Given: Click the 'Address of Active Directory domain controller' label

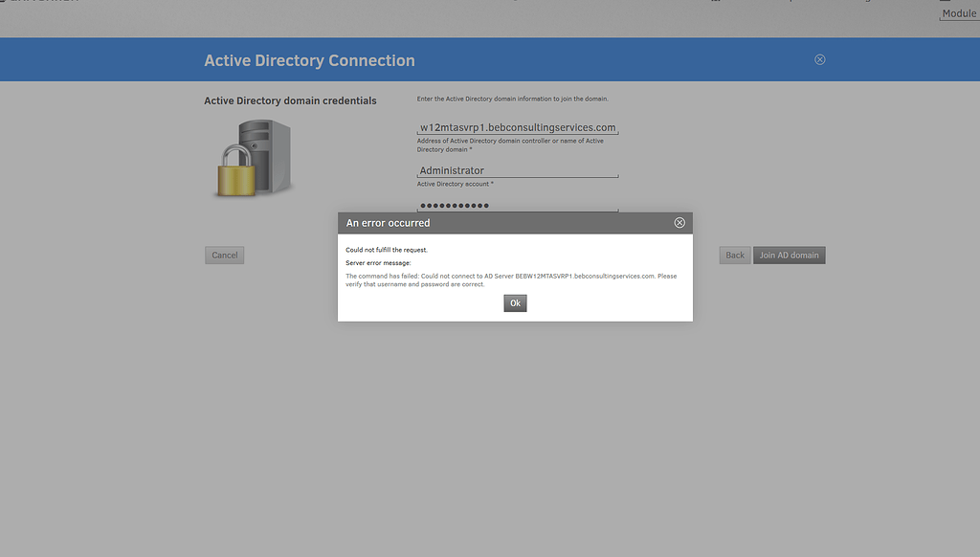Looking at the screenshot, I should pyautogui.click(x=510, y=145).
